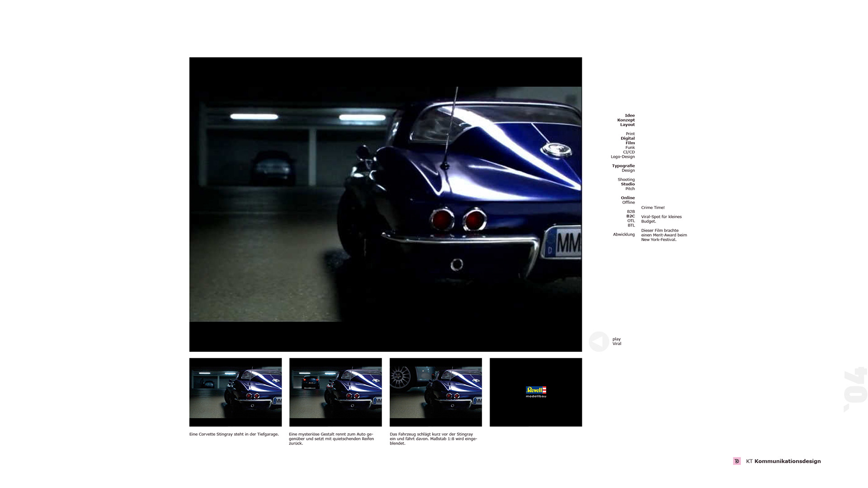Select the first Corvette in garage thumbnail

[235, 392]
